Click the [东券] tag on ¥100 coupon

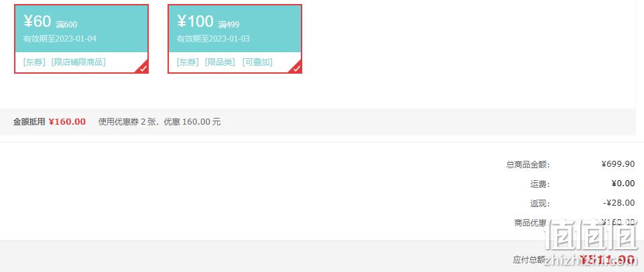point(188,62)
